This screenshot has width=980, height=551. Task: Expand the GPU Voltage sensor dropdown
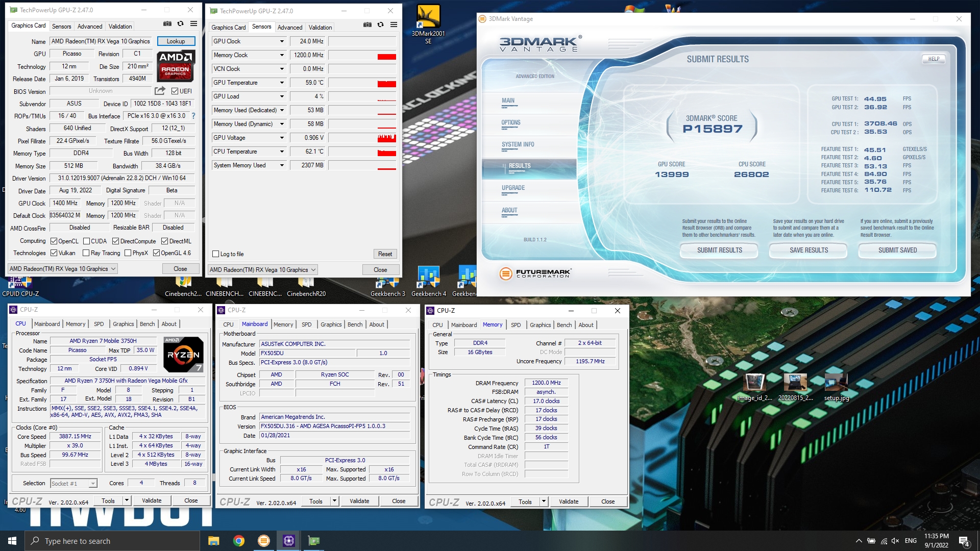click(x=281, y=138)
